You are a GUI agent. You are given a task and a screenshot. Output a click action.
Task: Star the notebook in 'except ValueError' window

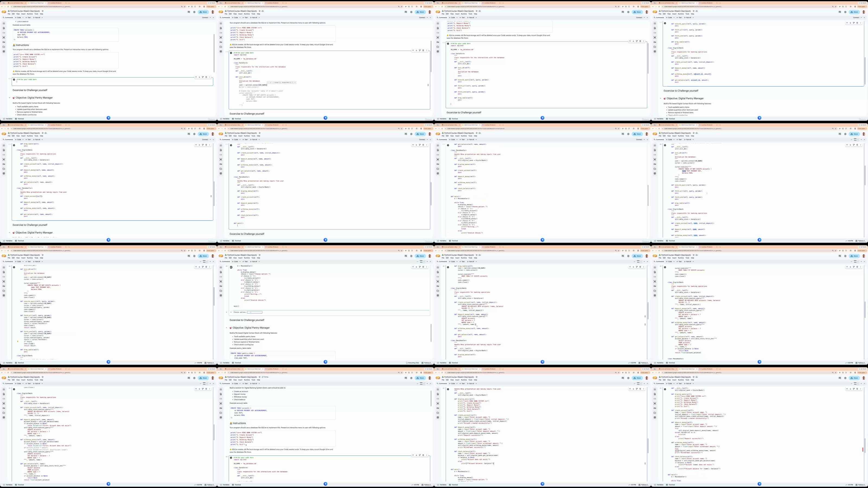[x=694, y=377]
